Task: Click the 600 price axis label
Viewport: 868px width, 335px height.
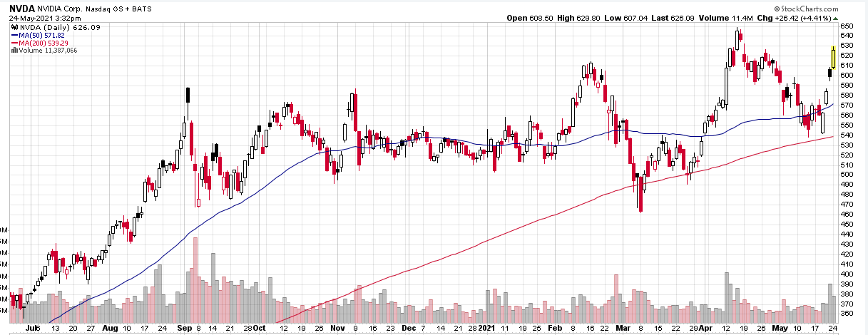Action: 847,75
